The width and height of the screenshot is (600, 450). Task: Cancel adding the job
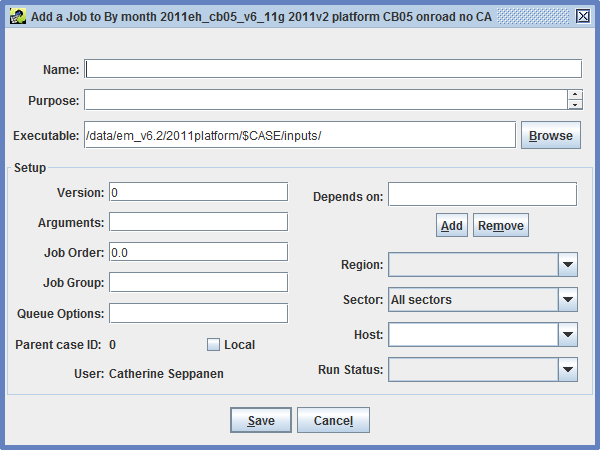click(x=333, y=420)
